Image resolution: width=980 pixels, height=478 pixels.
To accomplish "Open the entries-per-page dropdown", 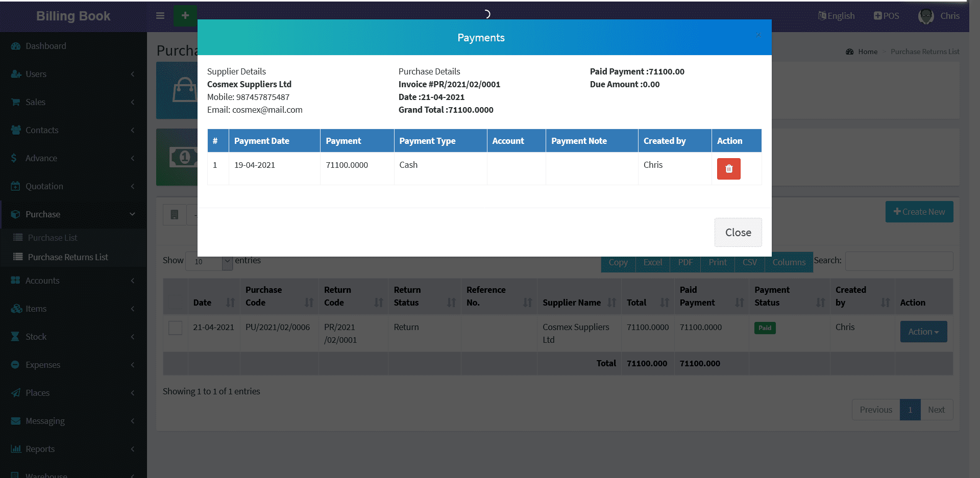I will click(x=209, y=261).
